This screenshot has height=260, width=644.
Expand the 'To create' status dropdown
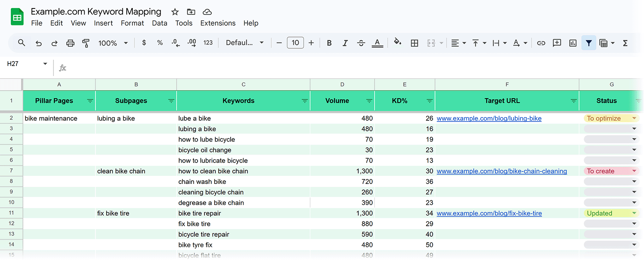[x=634, y=171]
